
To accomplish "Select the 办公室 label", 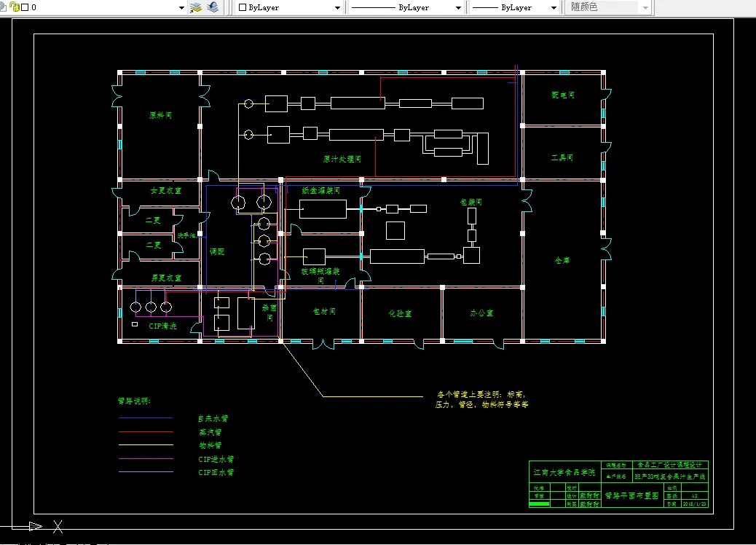I will 481,313.
